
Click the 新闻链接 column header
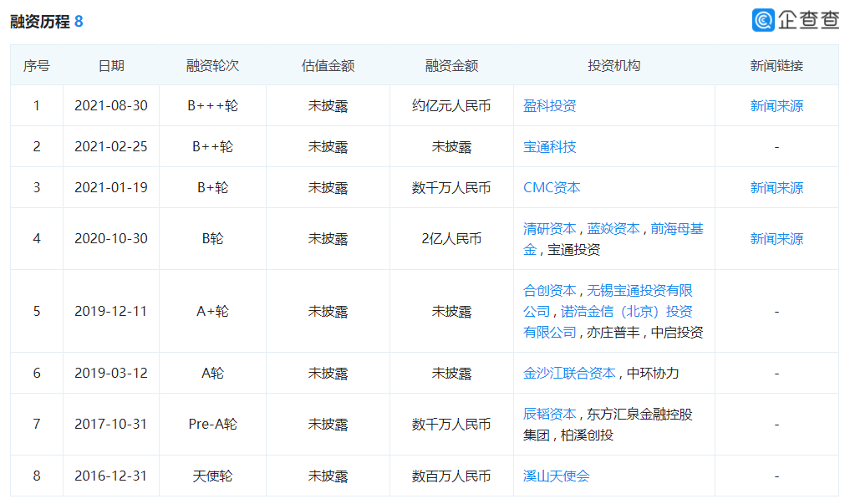776,65
